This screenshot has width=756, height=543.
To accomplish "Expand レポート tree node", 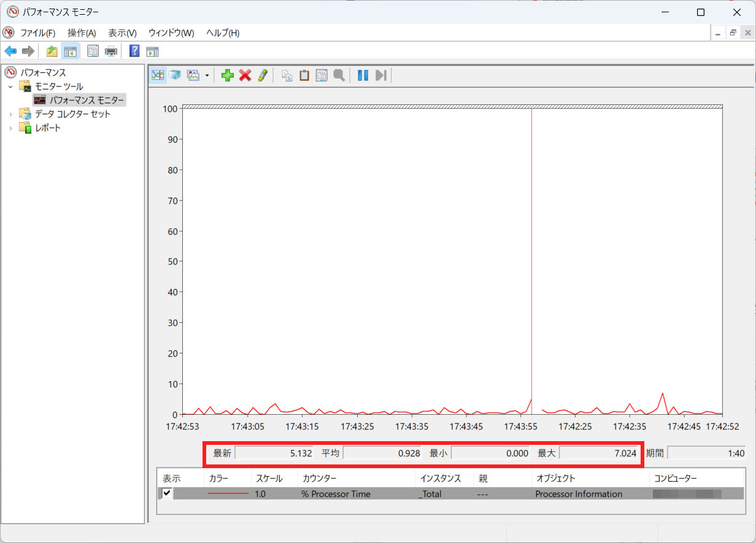I will tap(10, 128).
